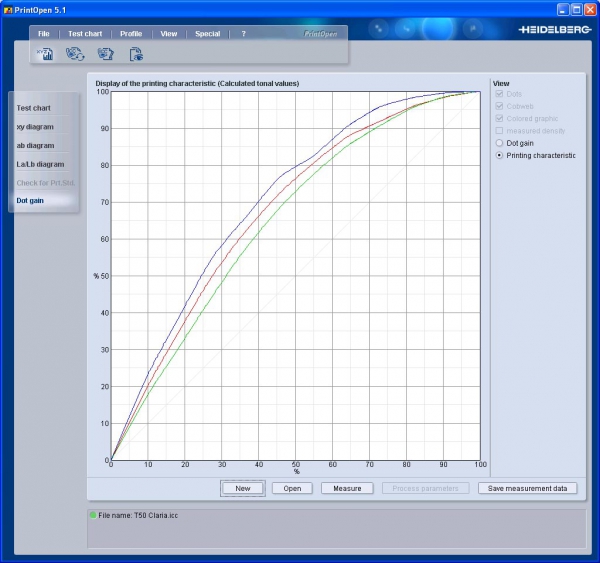Image resolution: width=600 pixels, height=563 pixels.
Task: Select Dot gain in the side panel
Action: 30,201
